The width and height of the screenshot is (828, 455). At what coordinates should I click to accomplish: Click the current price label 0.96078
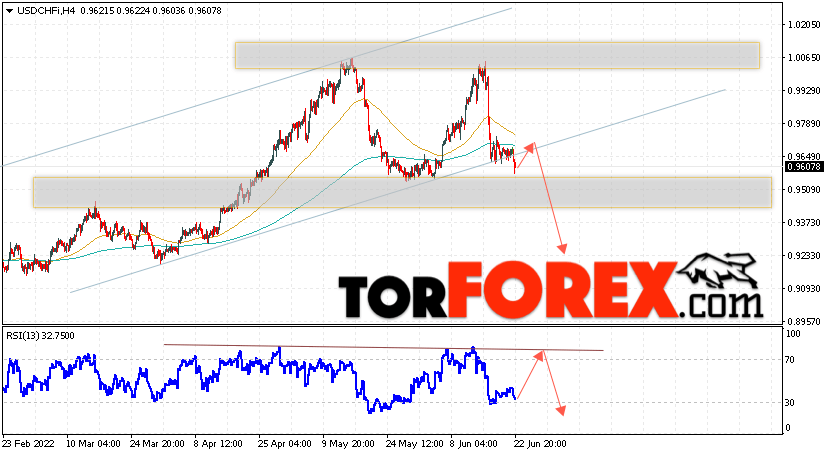point(804,167)
